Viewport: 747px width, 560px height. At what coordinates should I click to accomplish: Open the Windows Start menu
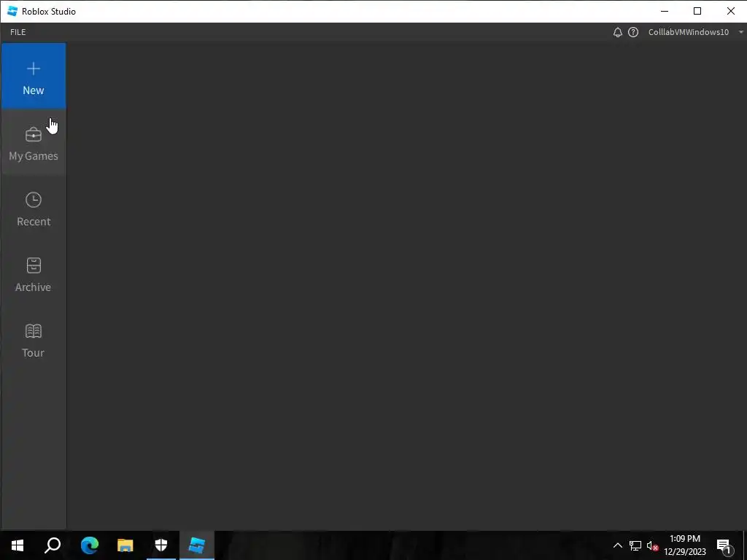tap(18, 545)
